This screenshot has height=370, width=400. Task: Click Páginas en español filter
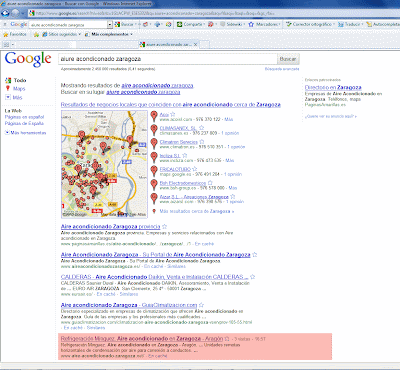(x=24, y=117)
